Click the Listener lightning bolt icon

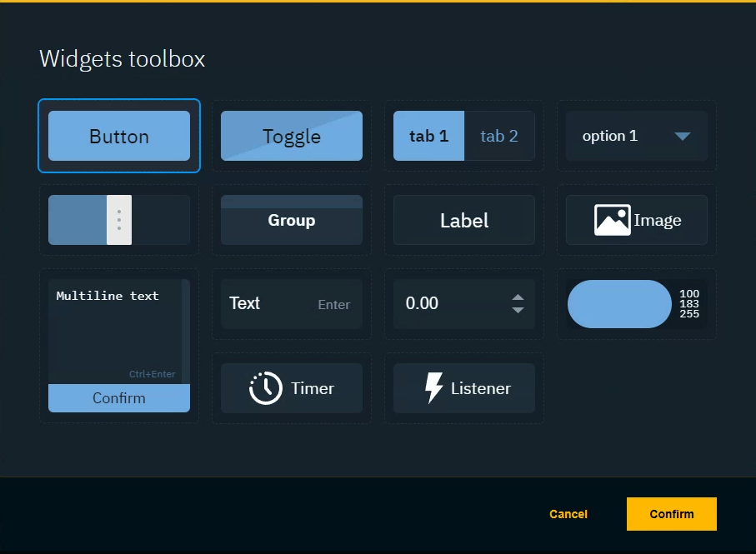click(433, 388)
